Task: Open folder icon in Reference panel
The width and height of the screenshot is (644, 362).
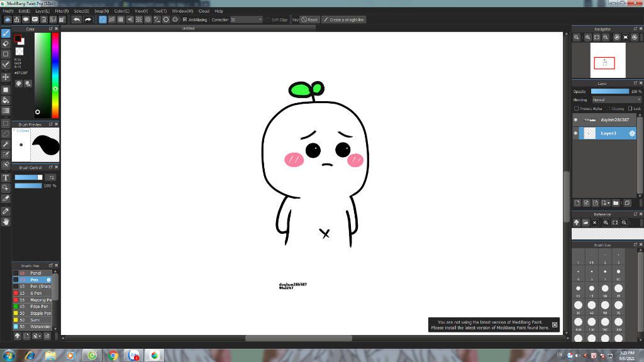Action: pyautogui.click(x=586, y=222)
